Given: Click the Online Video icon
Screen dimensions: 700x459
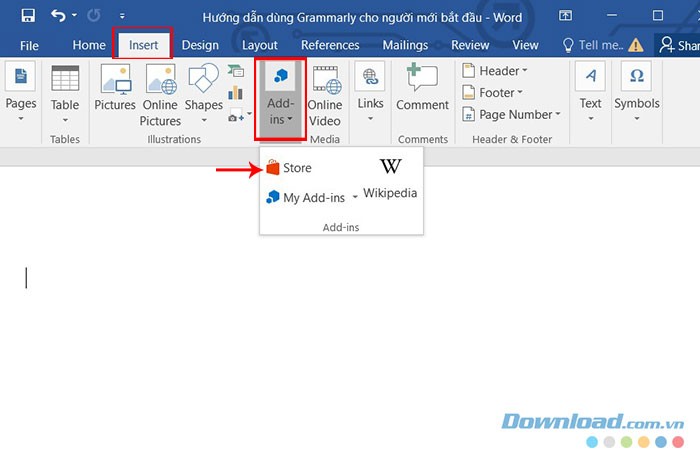Looking at the screenshot, I should click(x=325, y=95).
